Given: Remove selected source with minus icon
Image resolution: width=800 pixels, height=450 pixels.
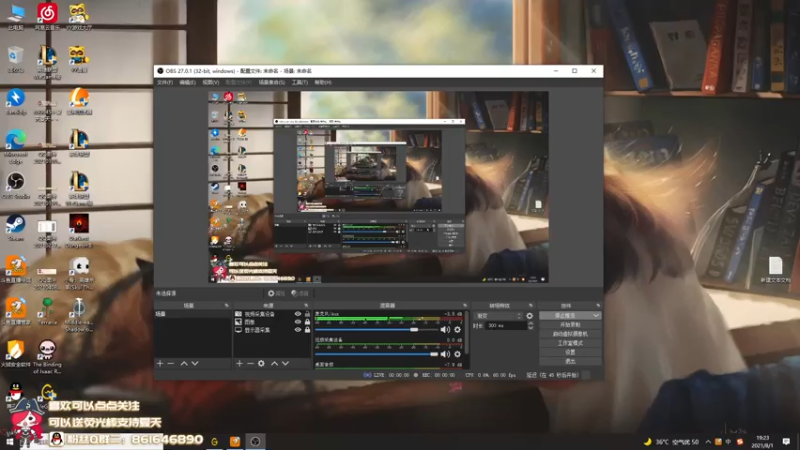Looking at the screenshot, I should [250, 363].
